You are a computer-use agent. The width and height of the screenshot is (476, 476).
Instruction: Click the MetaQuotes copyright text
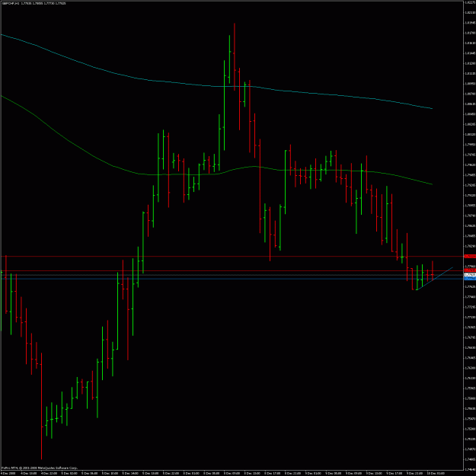click(x=39, y=468)
